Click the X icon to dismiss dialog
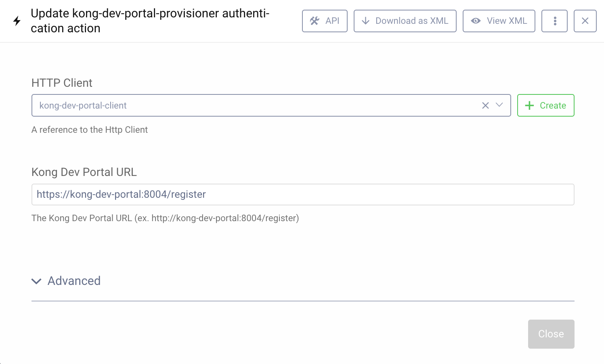The image size is (604, 364). coord(585,21)
